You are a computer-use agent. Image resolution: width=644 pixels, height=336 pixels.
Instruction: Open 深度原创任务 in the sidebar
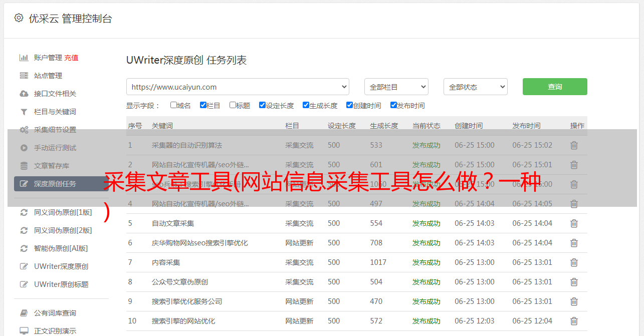tap(61, 184)
